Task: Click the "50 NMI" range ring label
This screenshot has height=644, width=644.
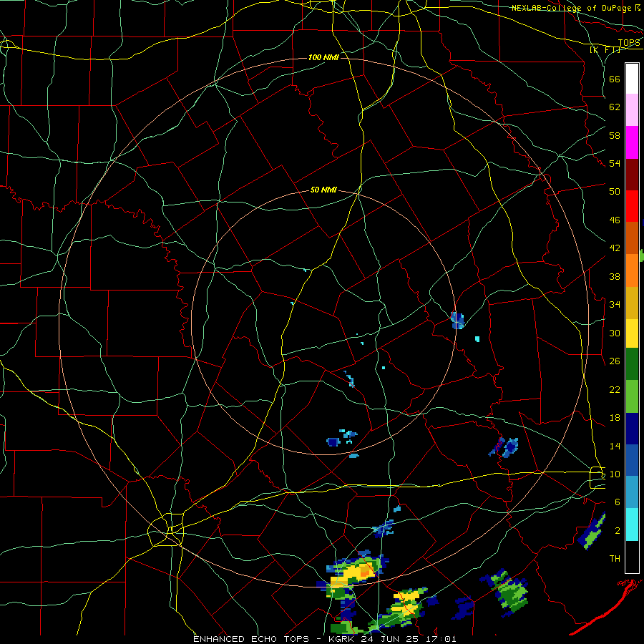Action: point(323,190)
